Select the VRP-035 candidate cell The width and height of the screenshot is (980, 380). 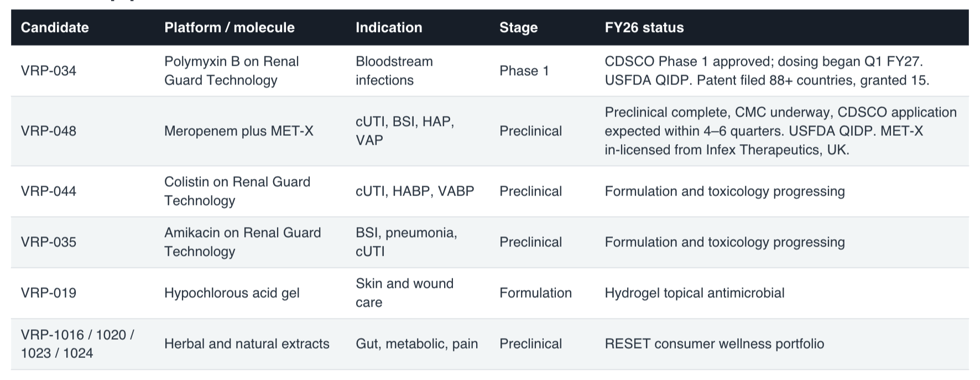49,242
